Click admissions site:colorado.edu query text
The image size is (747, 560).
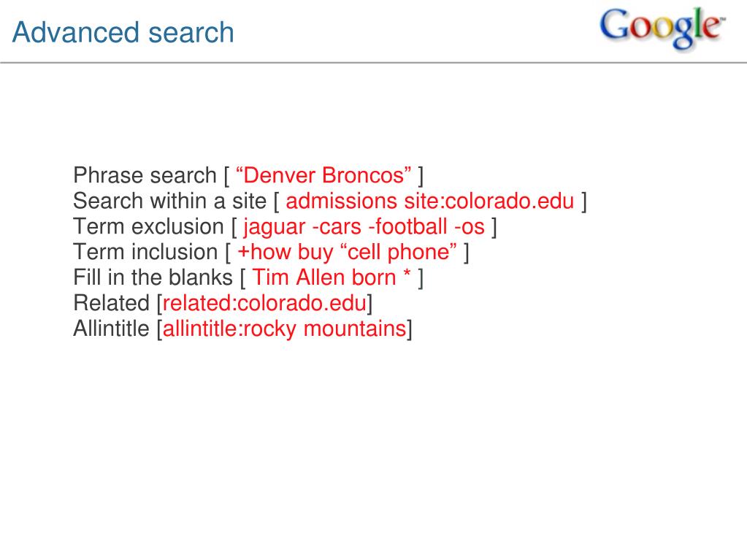click(x=429, y=201)
